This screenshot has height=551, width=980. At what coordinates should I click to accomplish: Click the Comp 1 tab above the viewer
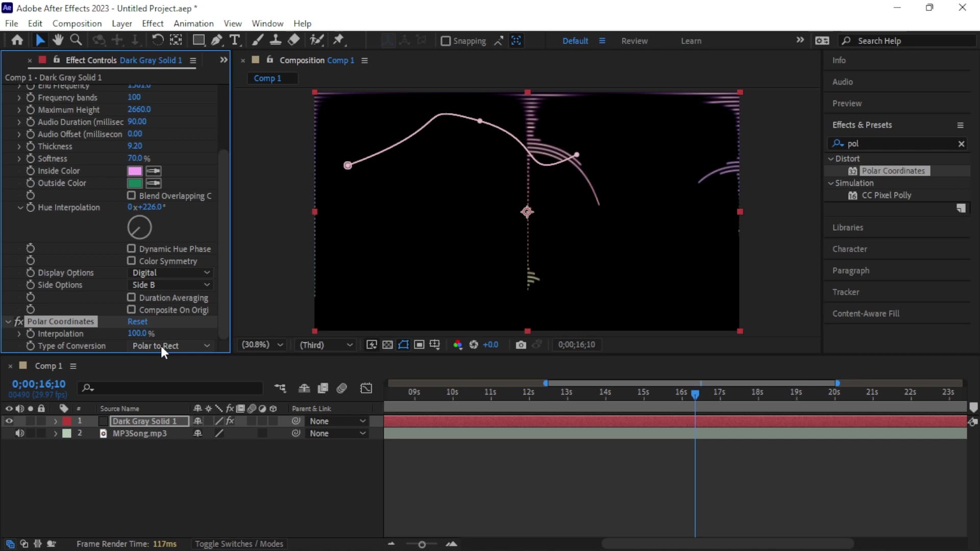(x=272, y=78)
